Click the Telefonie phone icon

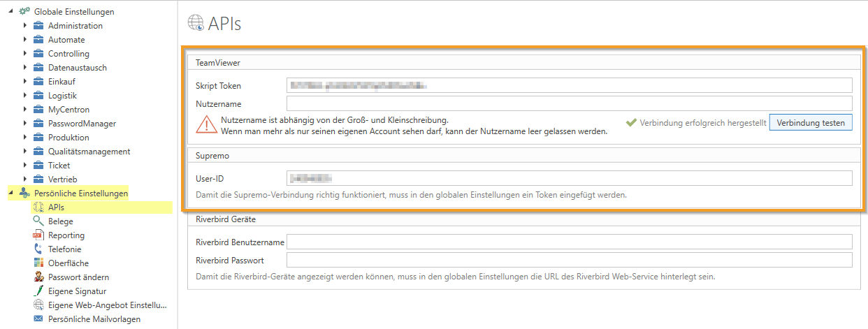point(38,249)
